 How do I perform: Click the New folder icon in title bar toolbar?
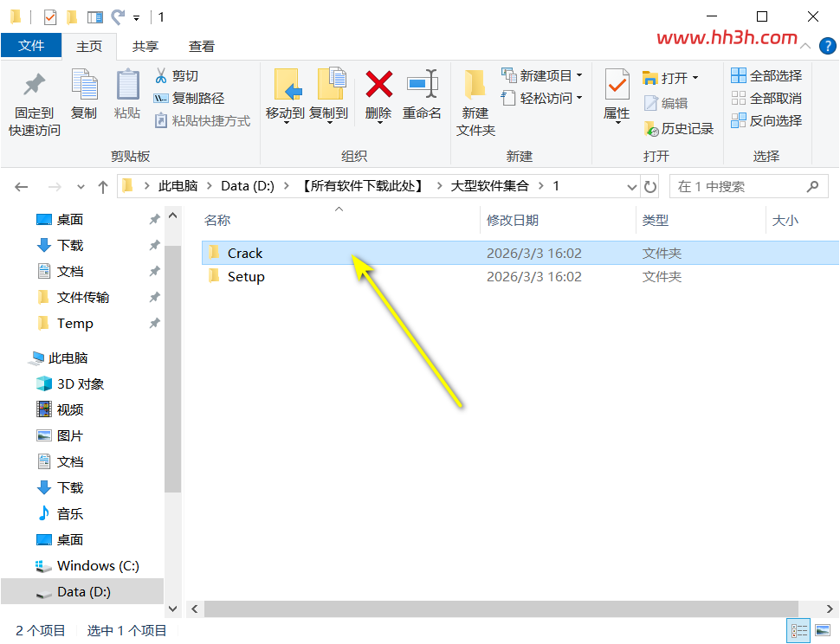[72, 17]
